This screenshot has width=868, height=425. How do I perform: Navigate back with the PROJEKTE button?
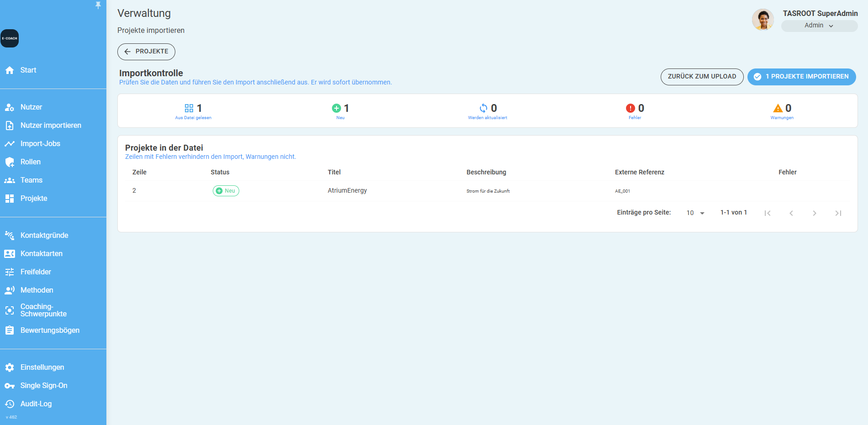click(x=146, y=52)
